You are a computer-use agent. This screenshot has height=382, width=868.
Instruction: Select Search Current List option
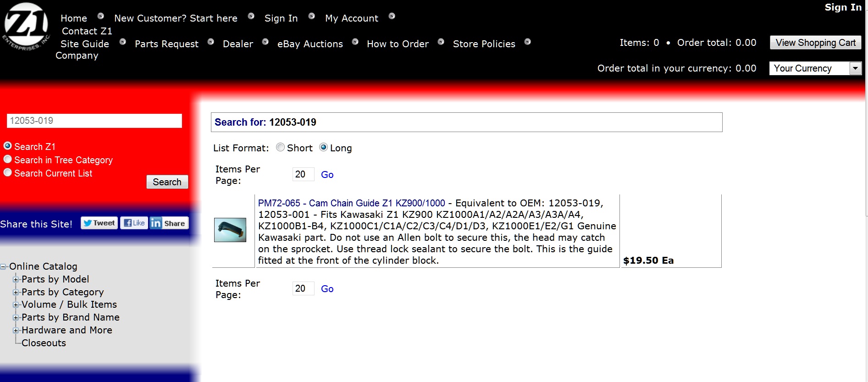7,172
